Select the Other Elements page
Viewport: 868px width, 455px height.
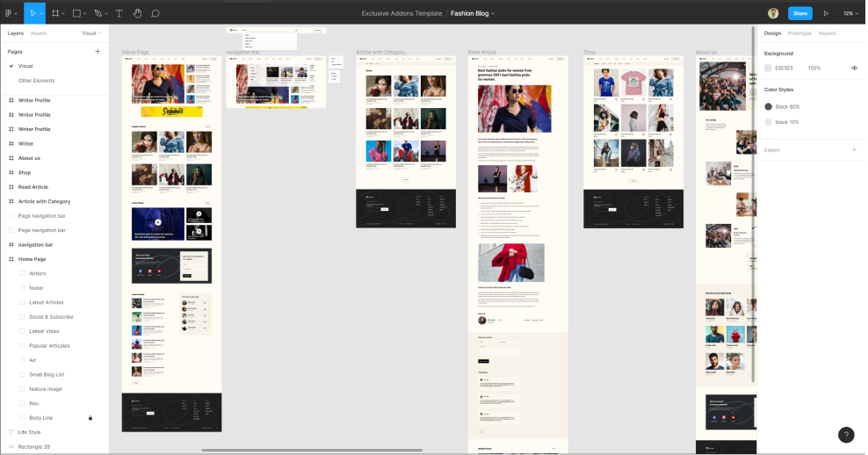pos(36,81)
